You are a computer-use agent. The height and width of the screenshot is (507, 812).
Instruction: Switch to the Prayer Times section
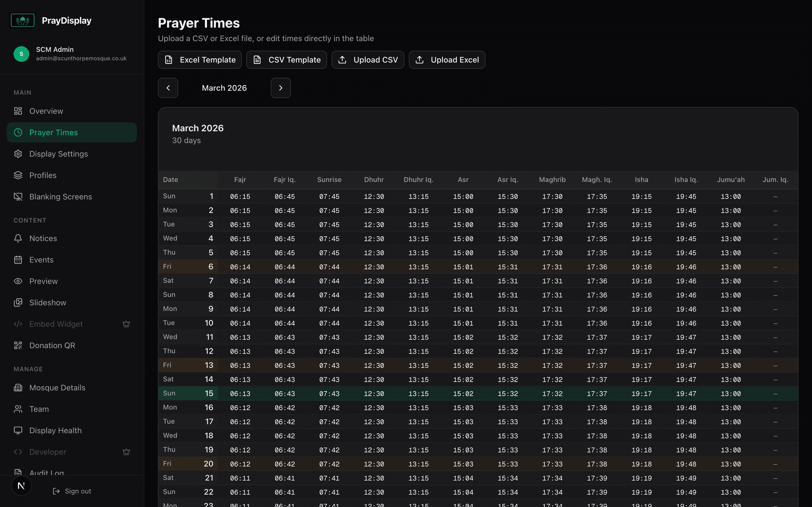tap(53, 132)
